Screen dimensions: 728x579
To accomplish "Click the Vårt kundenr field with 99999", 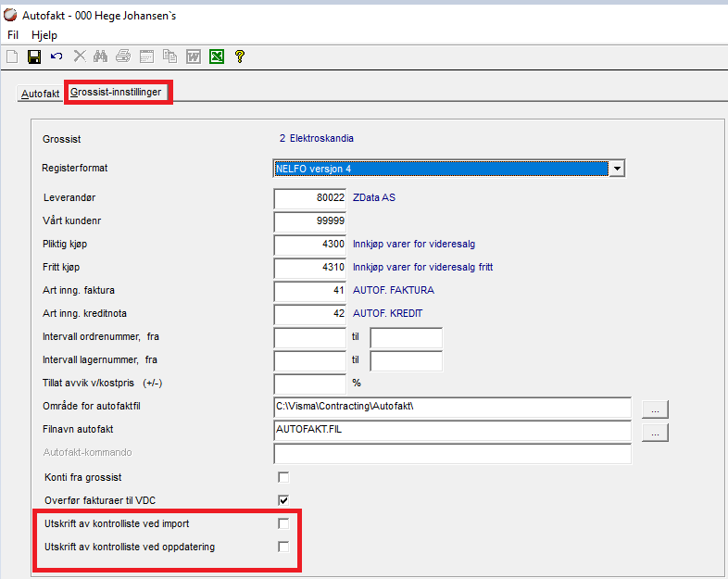I will 310,221.
